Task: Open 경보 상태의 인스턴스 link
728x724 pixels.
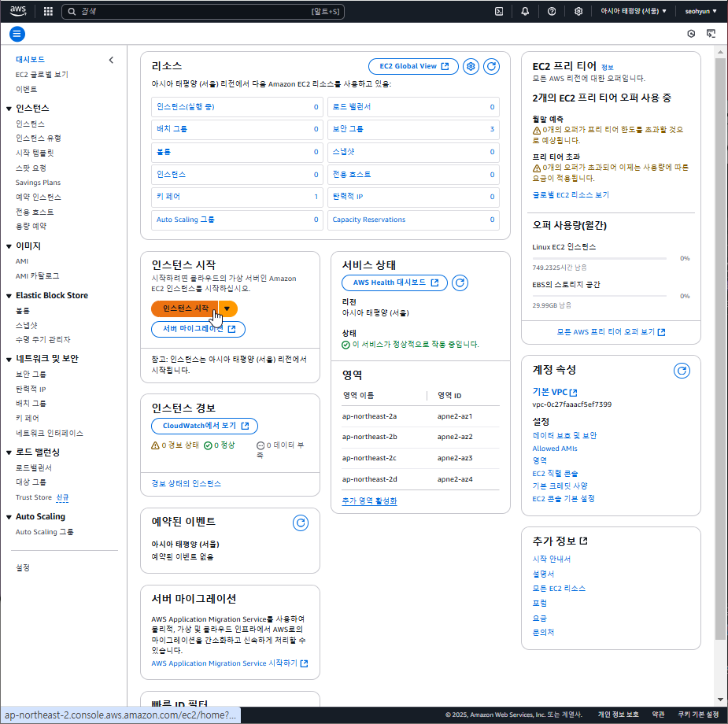Action: pyautogui.click(x=187, y=484)
